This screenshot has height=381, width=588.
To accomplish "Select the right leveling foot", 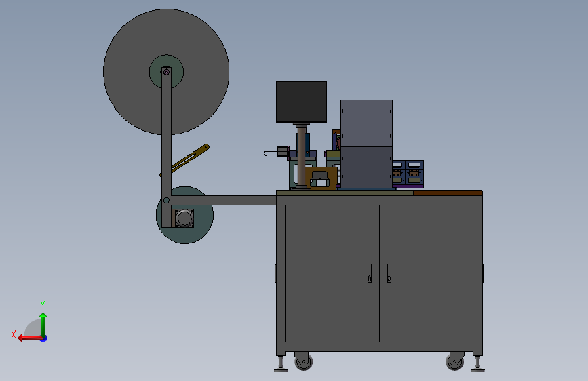I will pyautogui.click(x=477, y=364).
